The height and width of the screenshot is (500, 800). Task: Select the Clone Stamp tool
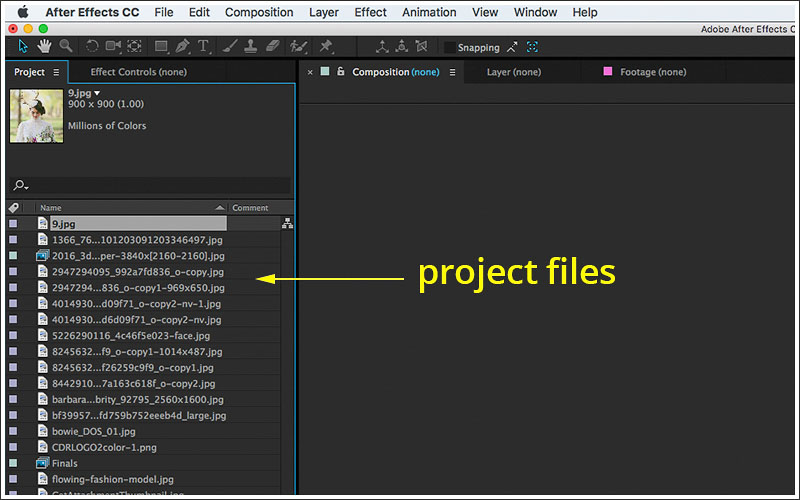coord(251,47)
